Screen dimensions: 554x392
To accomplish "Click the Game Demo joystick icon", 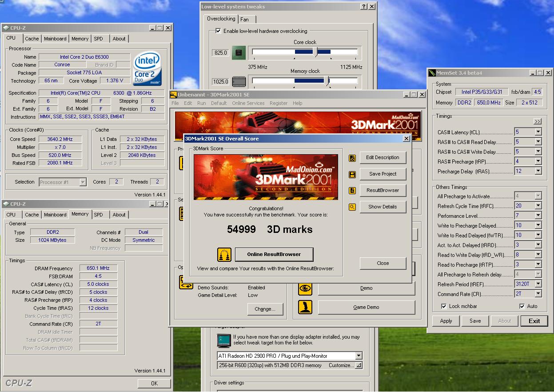I will point(305,307).
